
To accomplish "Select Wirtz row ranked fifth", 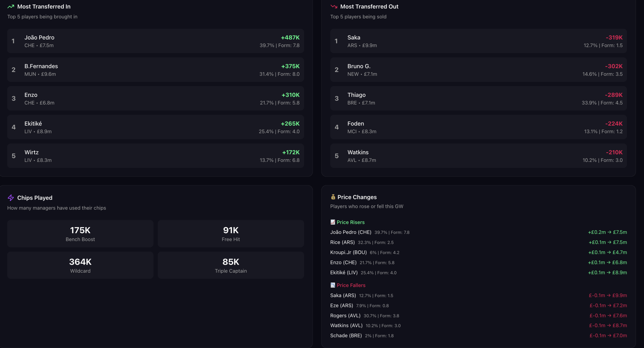I will coord(155,156).
